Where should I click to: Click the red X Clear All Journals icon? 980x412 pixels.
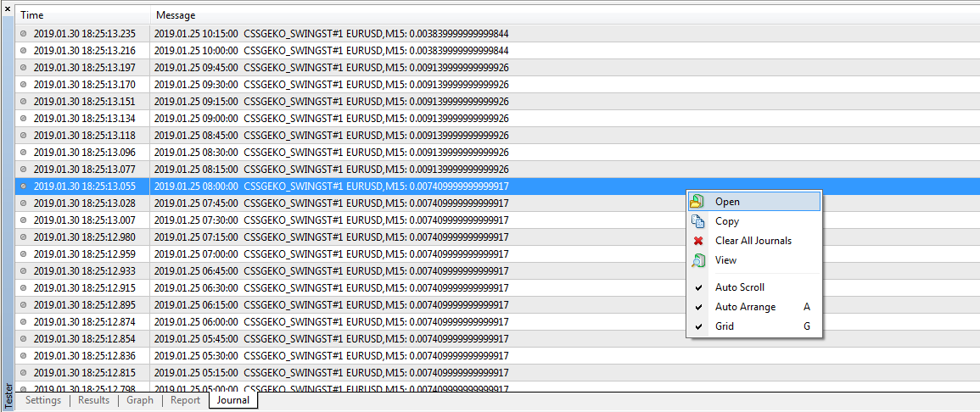[x=698, y=241]
